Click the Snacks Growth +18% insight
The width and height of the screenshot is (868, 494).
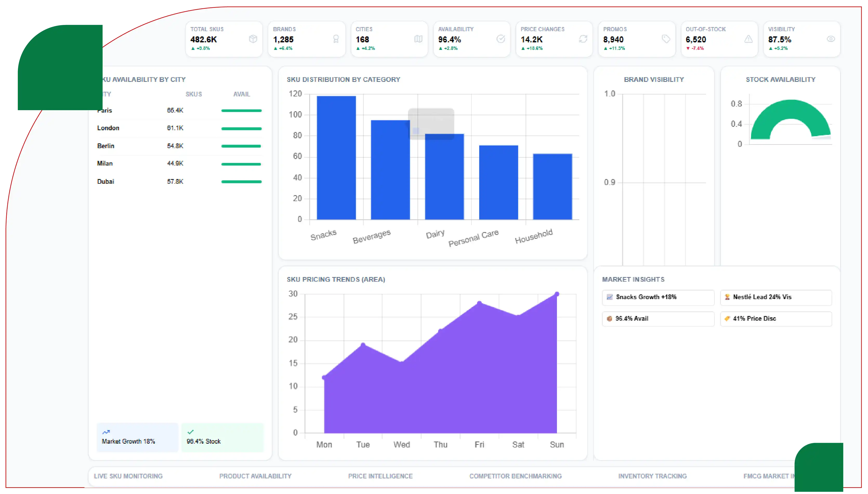coord(658,297)
